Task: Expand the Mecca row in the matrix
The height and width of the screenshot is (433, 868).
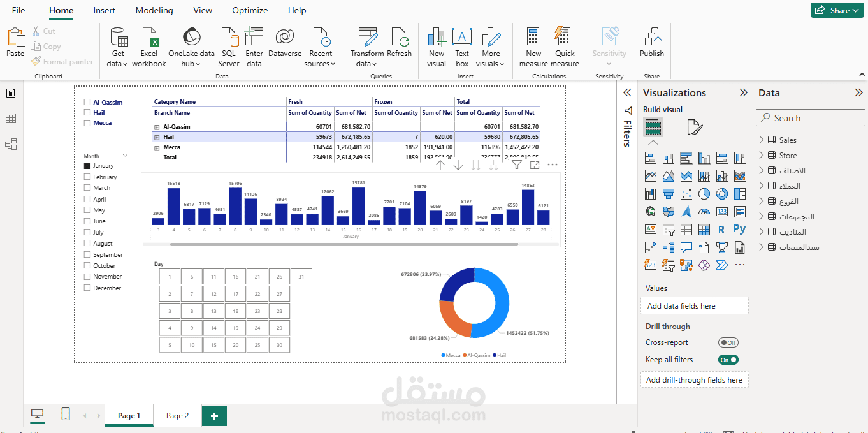Action: (157, 147)
